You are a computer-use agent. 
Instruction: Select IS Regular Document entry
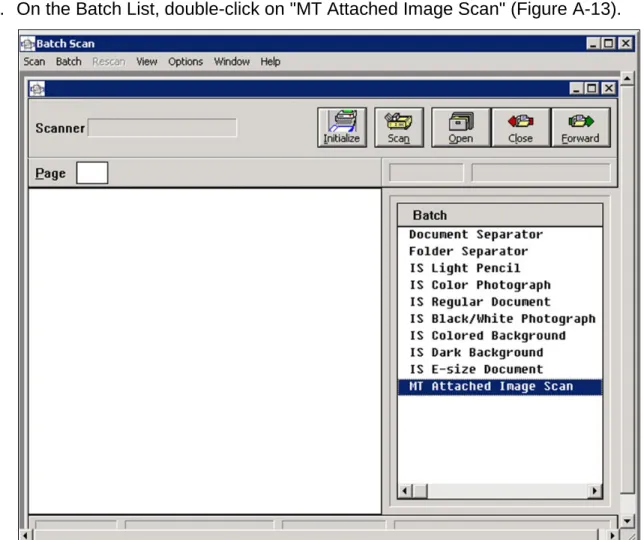coord(500,302)
